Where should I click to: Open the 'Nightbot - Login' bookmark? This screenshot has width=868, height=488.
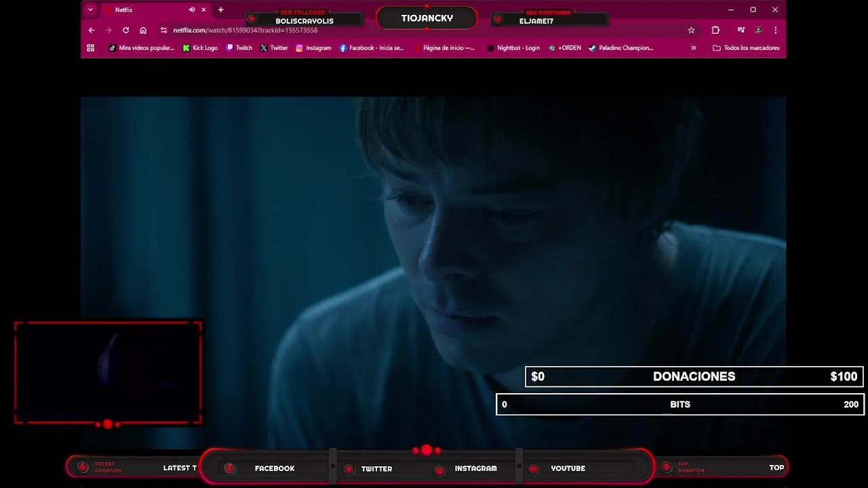coord(513,48)
